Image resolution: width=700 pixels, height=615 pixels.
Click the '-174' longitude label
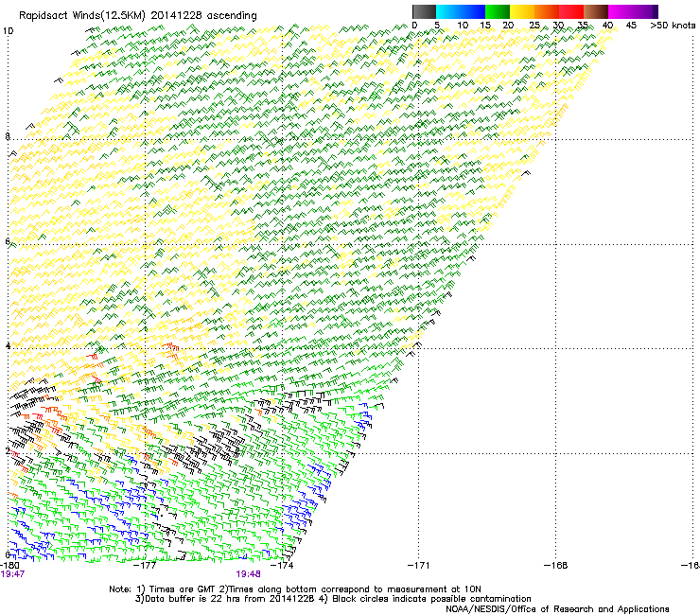pos(283,566)
